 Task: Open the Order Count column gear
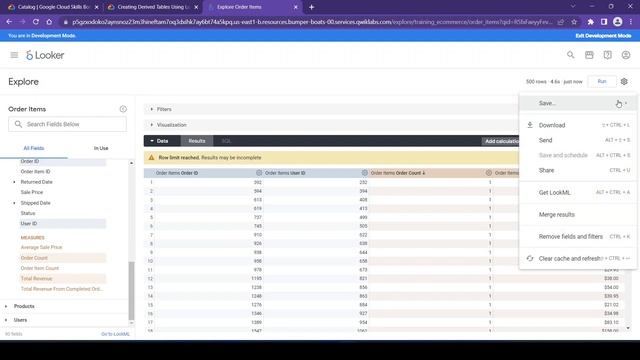(x=489, y=173)
